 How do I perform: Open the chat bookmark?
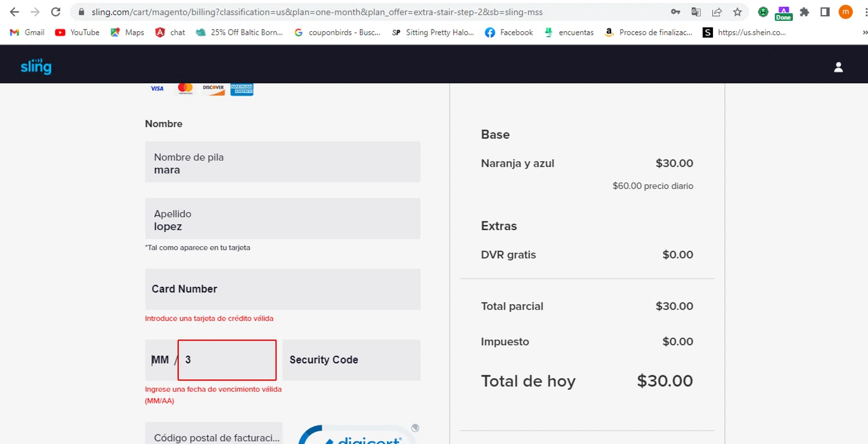tap(170, 32)
